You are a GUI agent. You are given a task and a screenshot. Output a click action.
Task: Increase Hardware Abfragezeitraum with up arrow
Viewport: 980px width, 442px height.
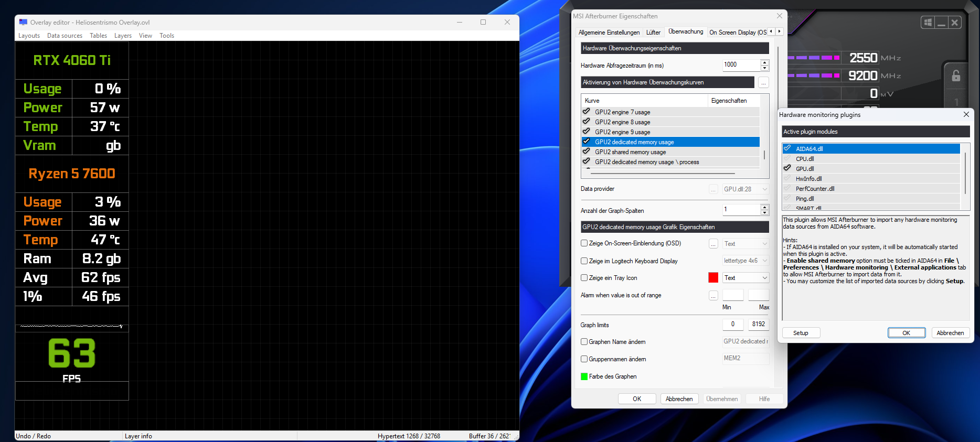pos(765,62)
